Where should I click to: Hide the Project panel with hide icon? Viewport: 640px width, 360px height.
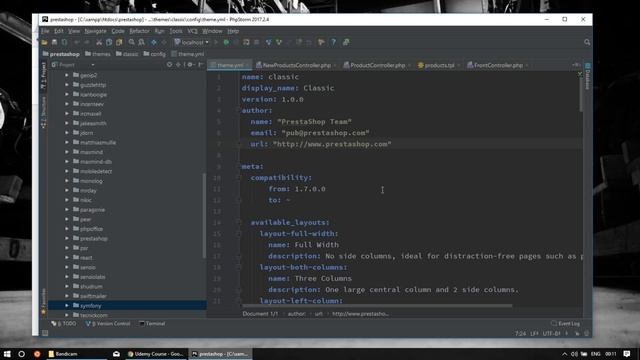[x=200, y=64]
